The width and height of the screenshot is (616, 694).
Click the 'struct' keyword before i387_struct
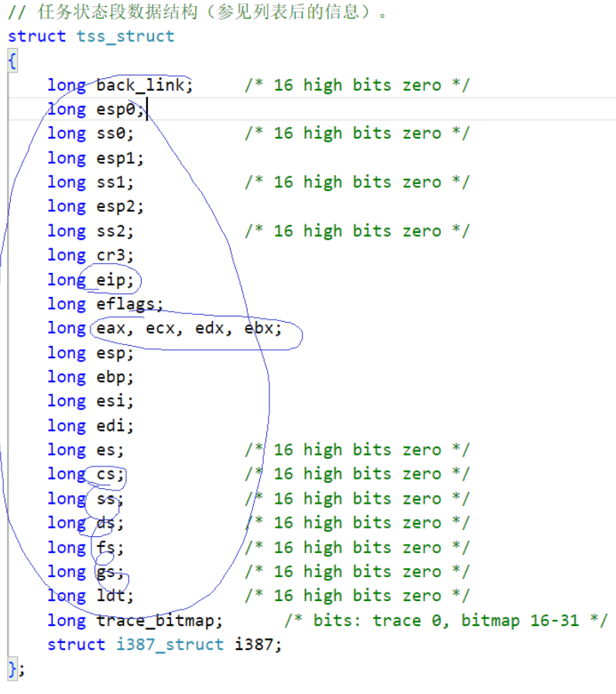[77, 644]
